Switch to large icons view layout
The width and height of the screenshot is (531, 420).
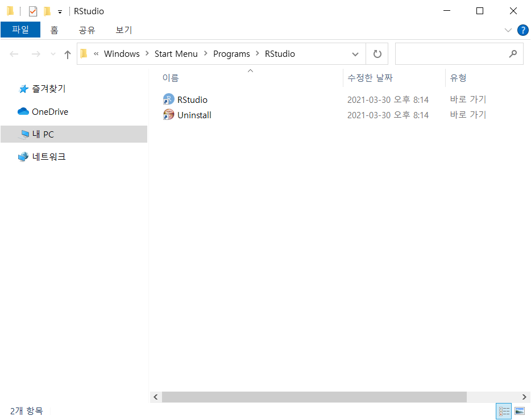(520, 411)
